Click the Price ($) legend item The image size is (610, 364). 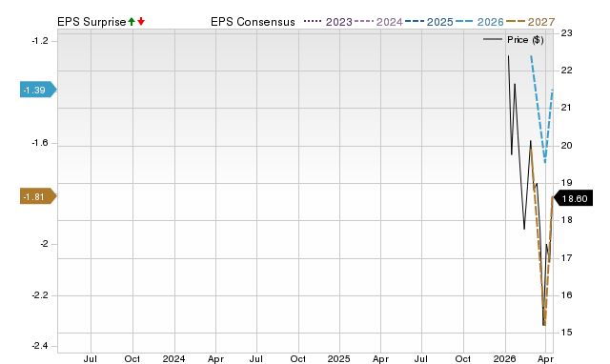[x=514, y=40]
